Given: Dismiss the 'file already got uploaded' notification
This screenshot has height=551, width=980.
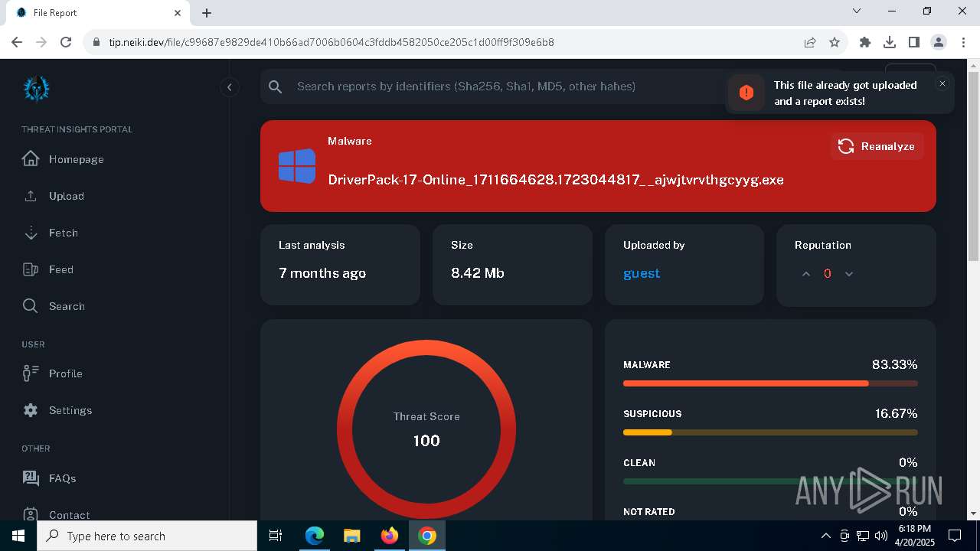Looking at the screenshot, I should coord(942,83).
